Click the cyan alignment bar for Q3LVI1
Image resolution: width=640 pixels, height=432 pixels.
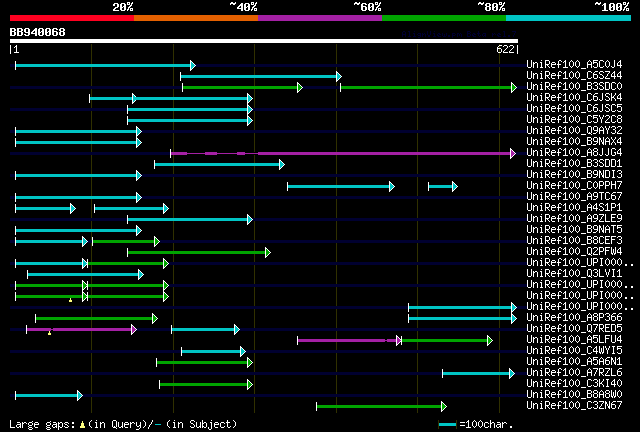point(85,275)
